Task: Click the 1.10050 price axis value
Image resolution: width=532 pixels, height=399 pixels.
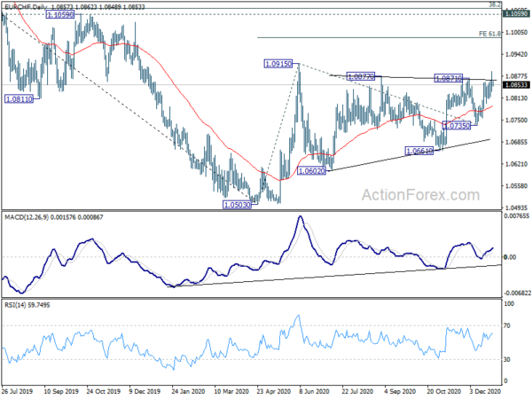Action: click(516, 32)
